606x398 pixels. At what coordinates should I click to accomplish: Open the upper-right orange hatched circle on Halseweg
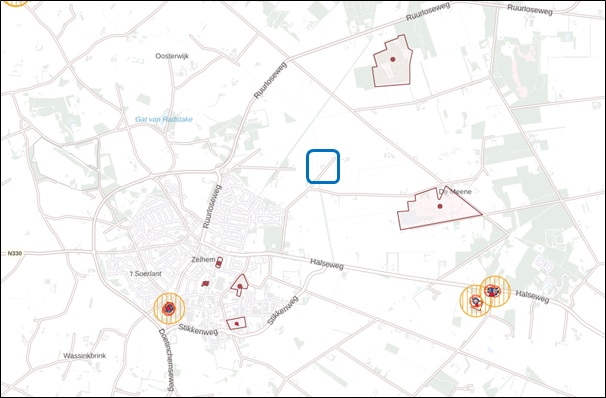(495, 291)
